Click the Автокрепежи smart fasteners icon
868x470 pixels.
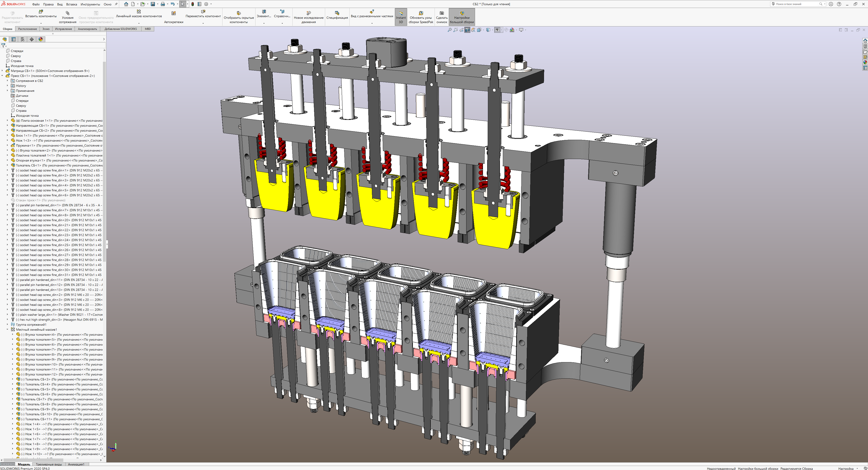pyautogui.click(x=174, y=14)
